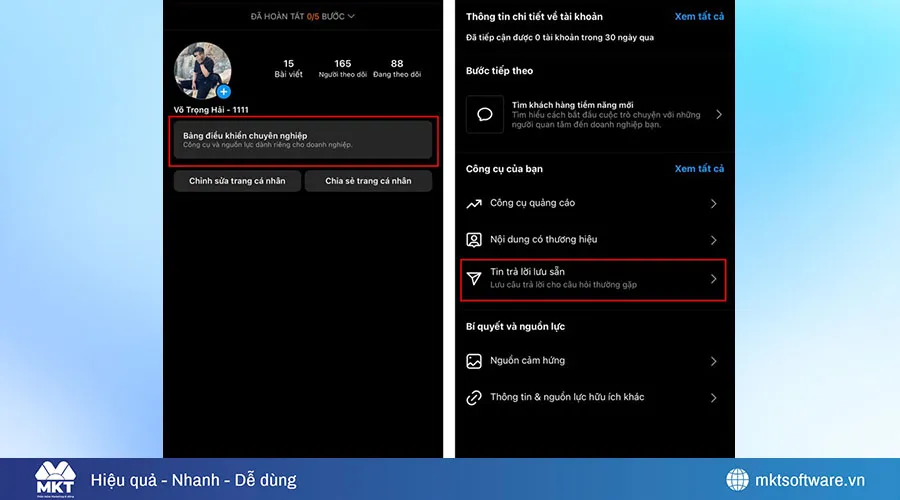Click the globe icon near mktsoftware.vn
The image size is (900, 500).
[x=737, y=480]
